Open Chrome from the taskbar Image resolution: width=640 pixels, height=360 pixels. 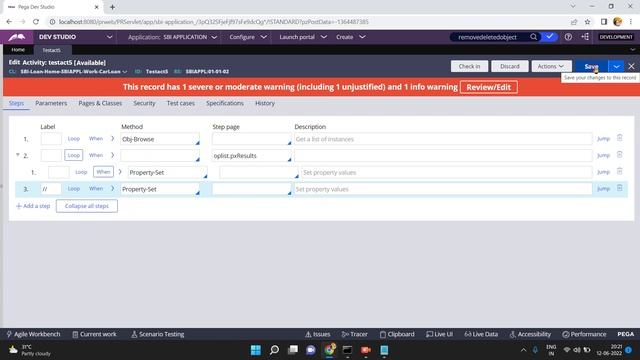pyautogui.click(x=329, y=350)
